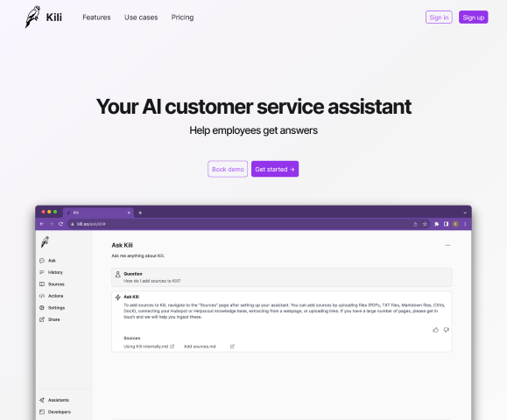
Task: Open the Use cases menu item
Action: pos(141,17)
